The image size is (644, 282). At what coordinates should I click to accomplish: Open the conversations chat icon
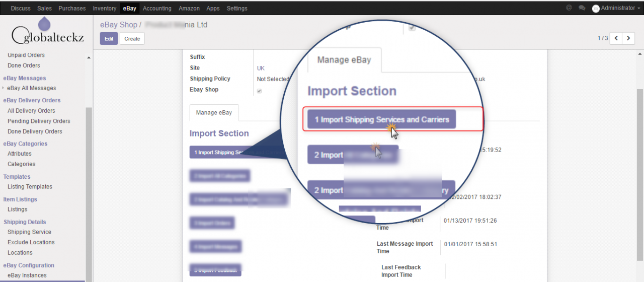click(x=582, y=8)
